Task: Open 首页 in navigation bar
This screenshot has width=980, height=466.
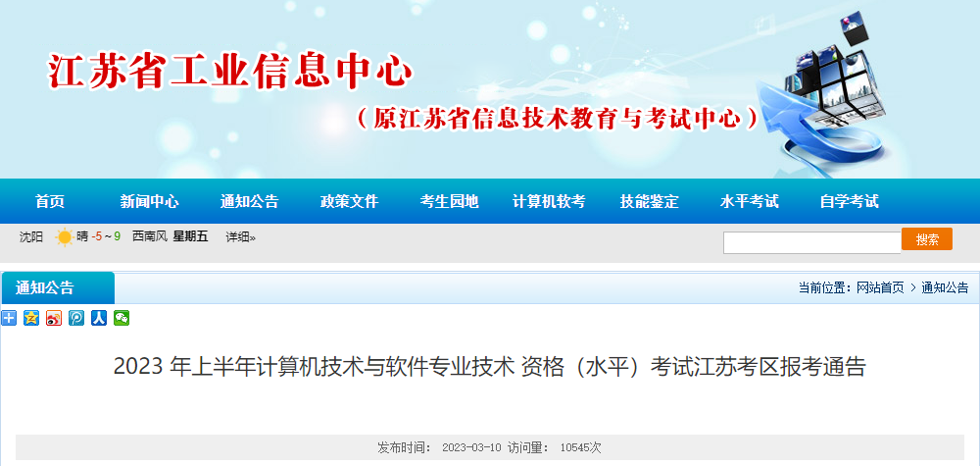Action: coord(50,201)
